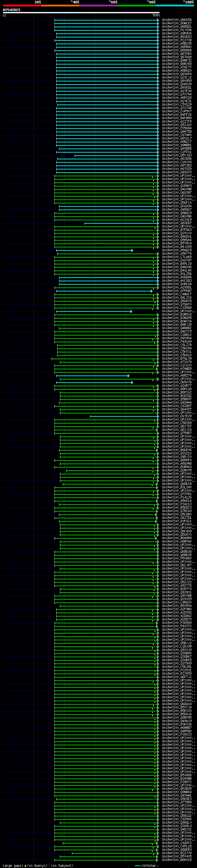Click hit UniRef100_Q6V959

[x=176, y=81]
